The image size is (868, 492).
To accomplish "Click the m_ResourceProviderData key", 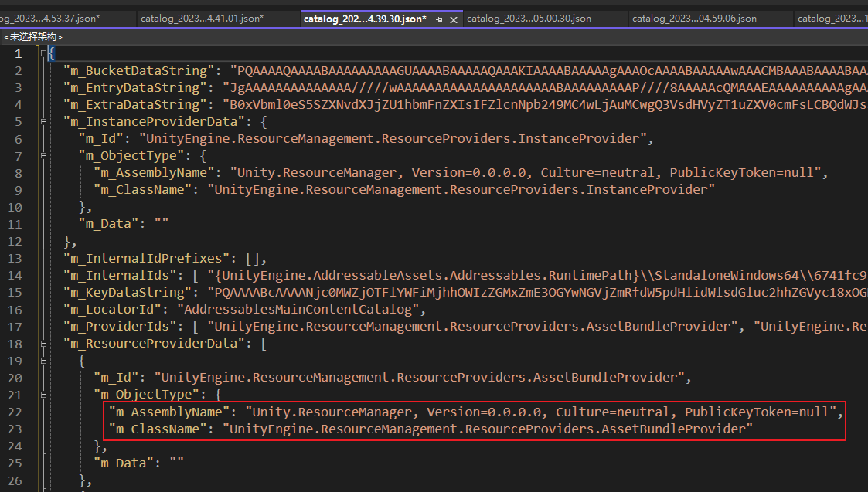I will point(154,343).
